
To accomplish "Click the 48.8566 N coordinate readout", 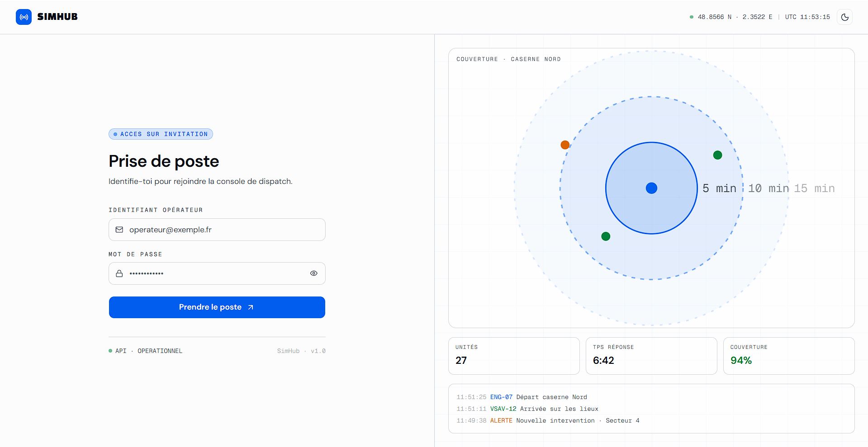I will [x=714, y=17].
